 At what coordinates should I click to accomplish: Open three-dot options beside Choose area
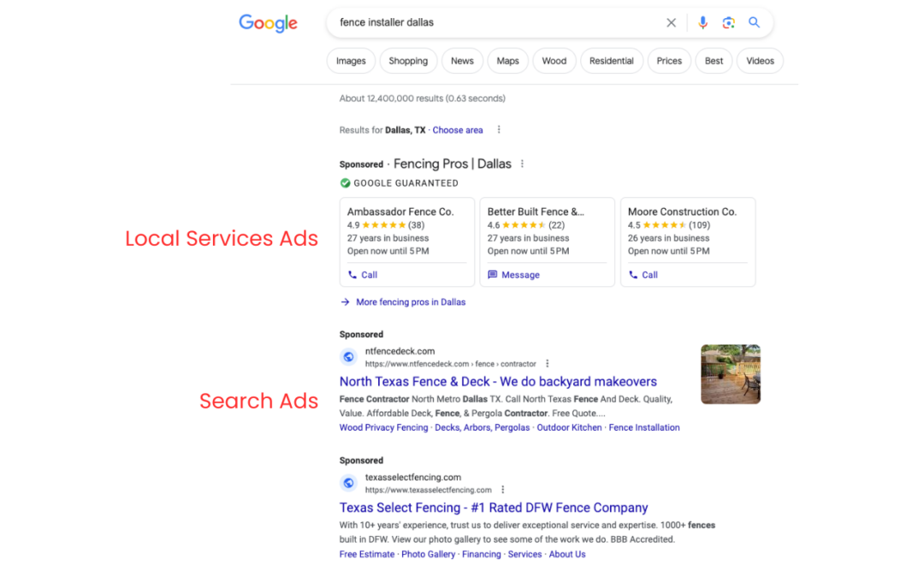499,130
